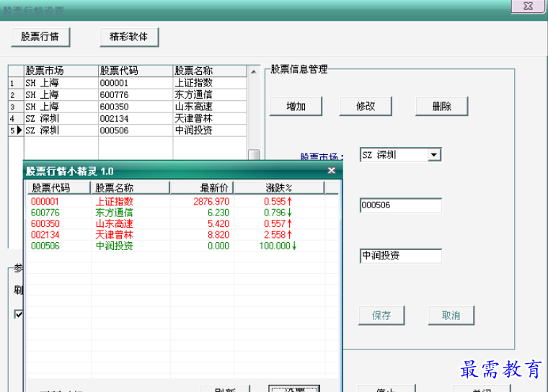The image size is (548, 392).
Task: Click change value 0.595 with up arrow
Action: click(278, 202)
